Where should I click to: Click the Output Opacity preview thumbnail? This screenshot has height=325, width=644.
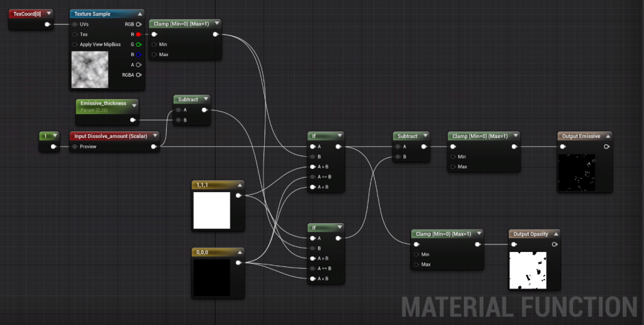(527, 270)
